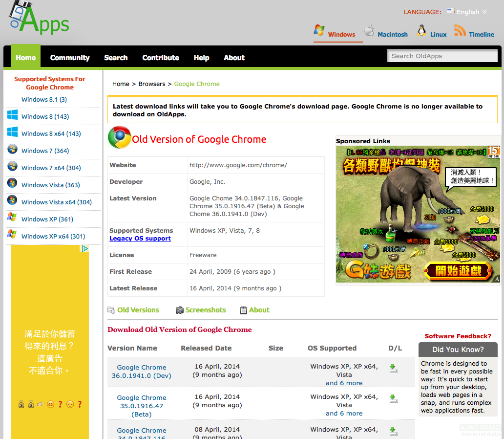Click the yellow savings advertisement banner
The width and height of the screenshot is (504, 439).
[x=50, y=342]
